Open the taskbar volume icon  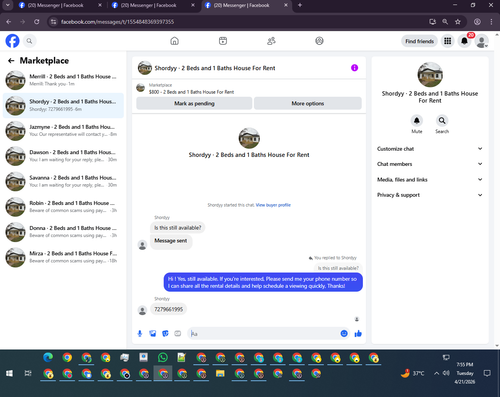click(446, 373)
